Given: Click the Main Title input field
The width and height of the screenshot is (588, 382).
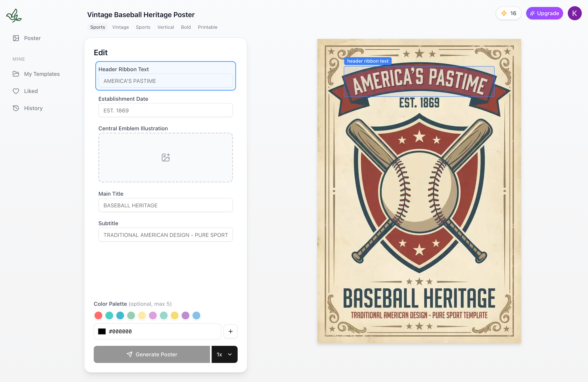Looking at the screenshot, I should point(165,205).
